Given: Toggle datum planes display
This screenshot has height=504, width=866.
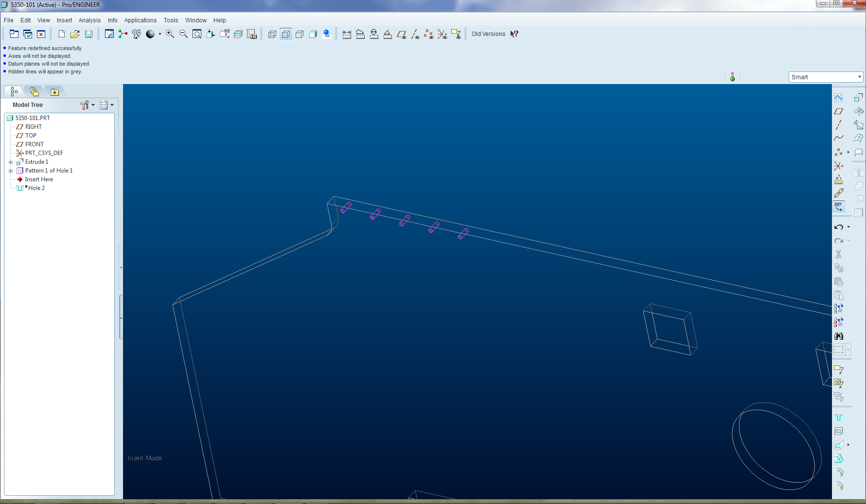Looking at the screenshot, I should click(401, 34).
